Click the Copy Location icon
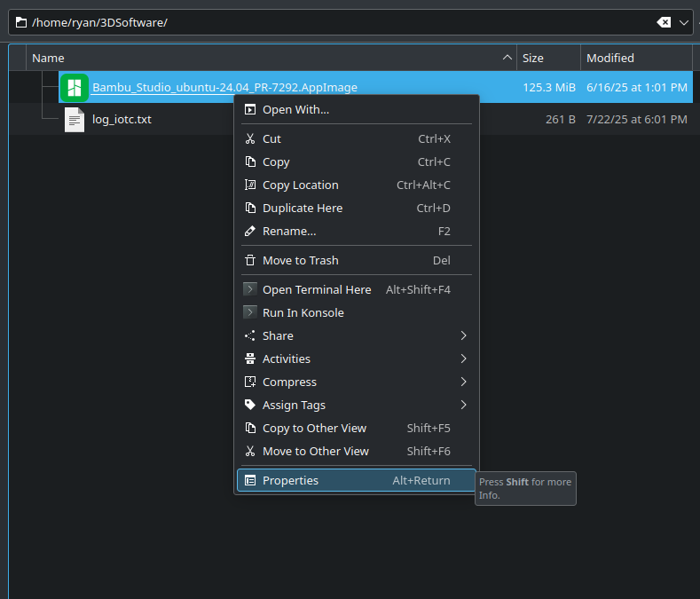The image size is (700, 599). point(250,185)
